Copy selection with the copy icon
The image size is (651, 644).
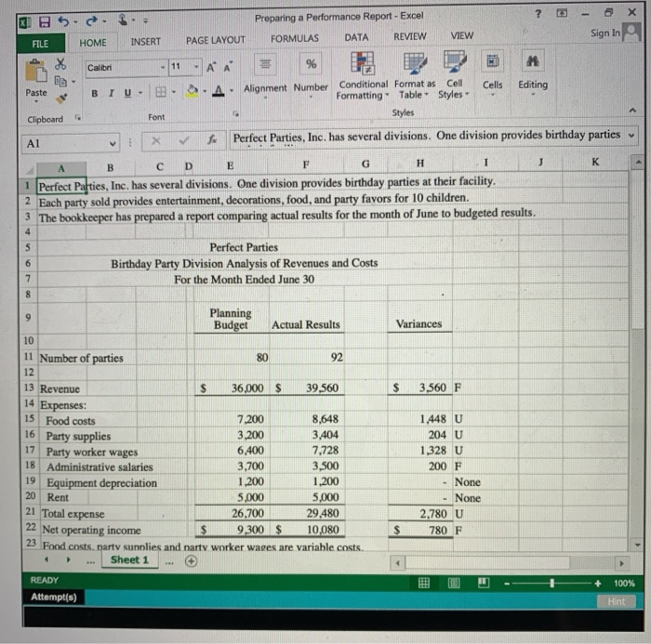coord(60,81)
